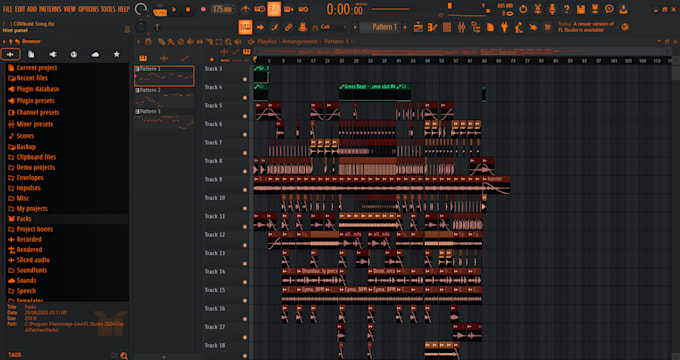Toggle Song/Pattern mode button
The height and width of the screenshot is (360, 680).
coord(160,10)
